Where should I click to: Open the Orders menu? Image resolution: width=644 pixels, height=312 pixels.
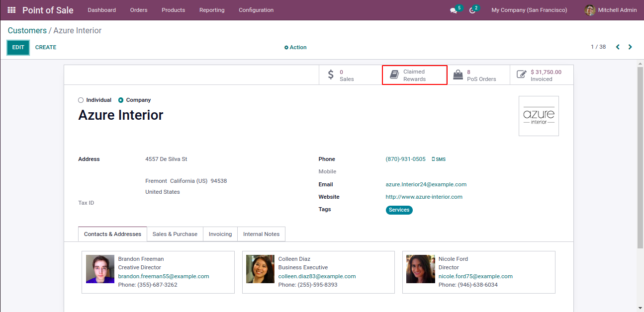(139, 10)
